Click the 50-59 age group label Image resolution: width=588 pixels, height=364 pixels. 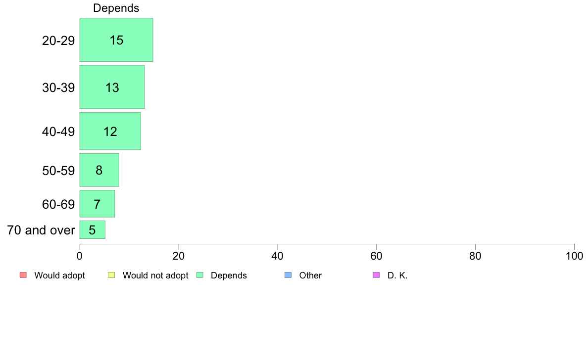58,171
